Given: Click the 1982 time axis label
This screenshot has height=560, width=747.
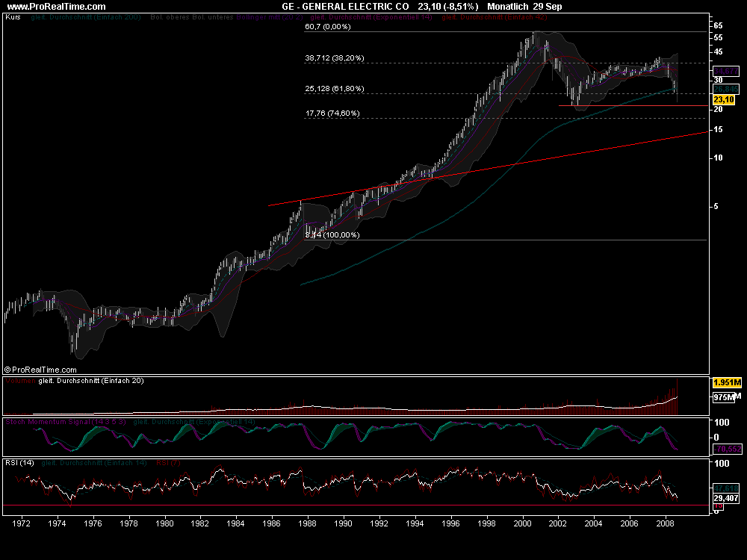Looking at the screenshot, I should coord(199,523).
